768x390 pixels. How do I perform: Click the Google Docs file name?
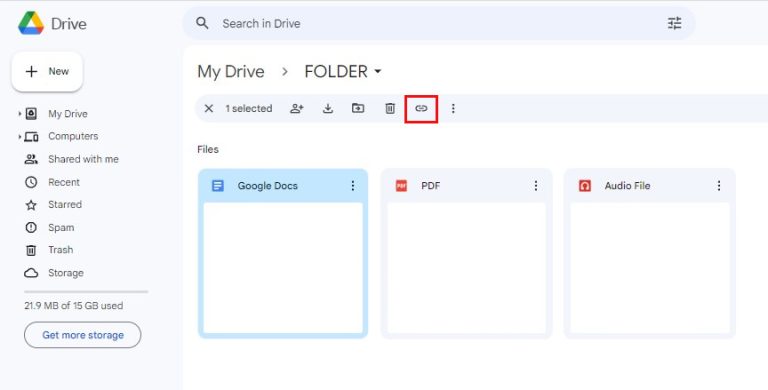click(x=267, y=186)
